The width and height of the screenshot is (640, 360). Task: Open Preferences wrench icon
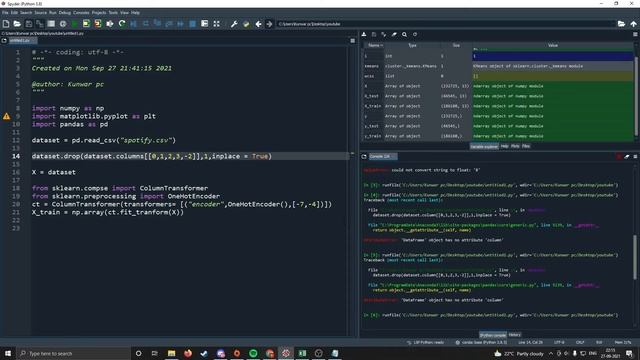234,24
